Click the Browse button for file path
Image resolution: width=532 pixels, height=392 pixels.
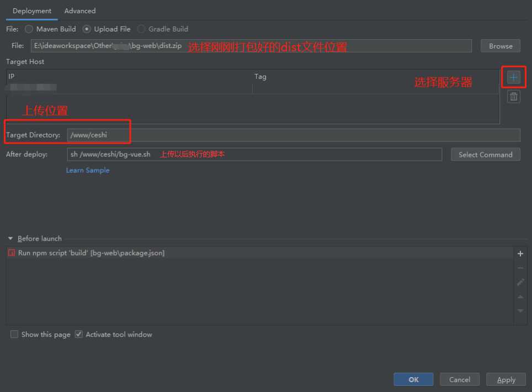501,46
